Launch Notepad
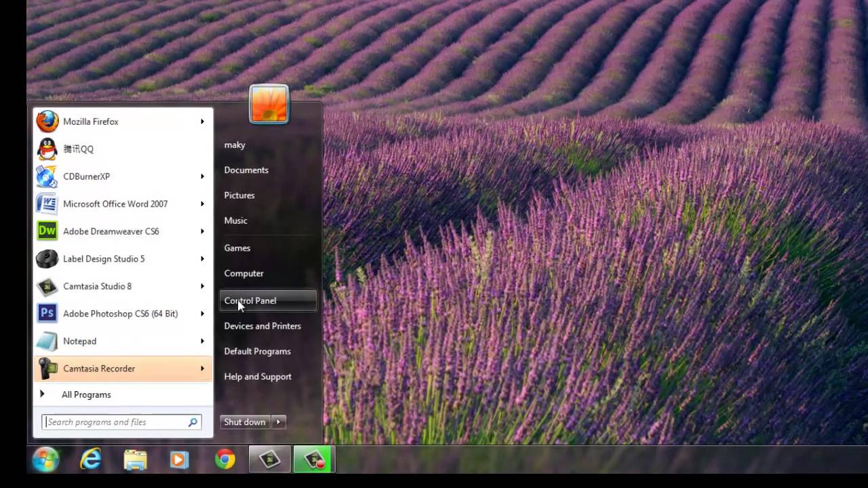868x488 pixels. [x=79, y=341]
